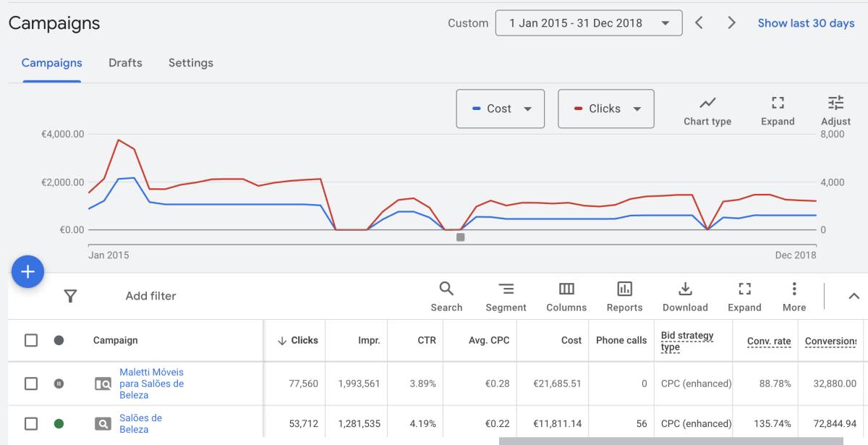The height and width of the screenshot is (445, 868).
Task: Open the Reports menu
Action: 624,297
